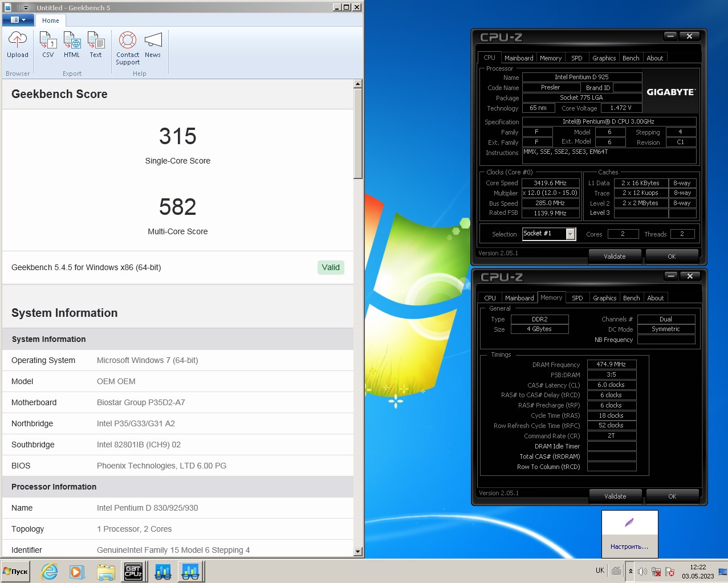Switch to Mainboard tab in lower CPU-Z window
Viewport: 728px width, 583px height.
coord(519,298)
